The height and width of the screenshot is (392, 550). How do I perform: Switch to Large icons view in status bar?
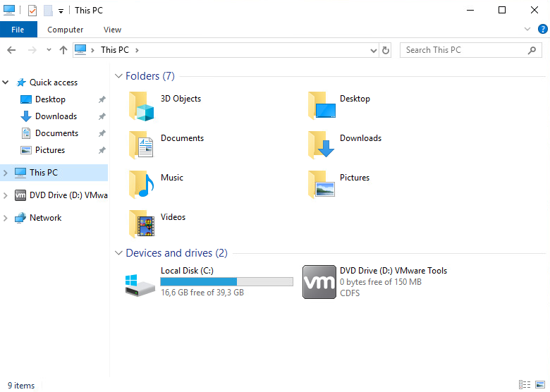click(540, 384)
